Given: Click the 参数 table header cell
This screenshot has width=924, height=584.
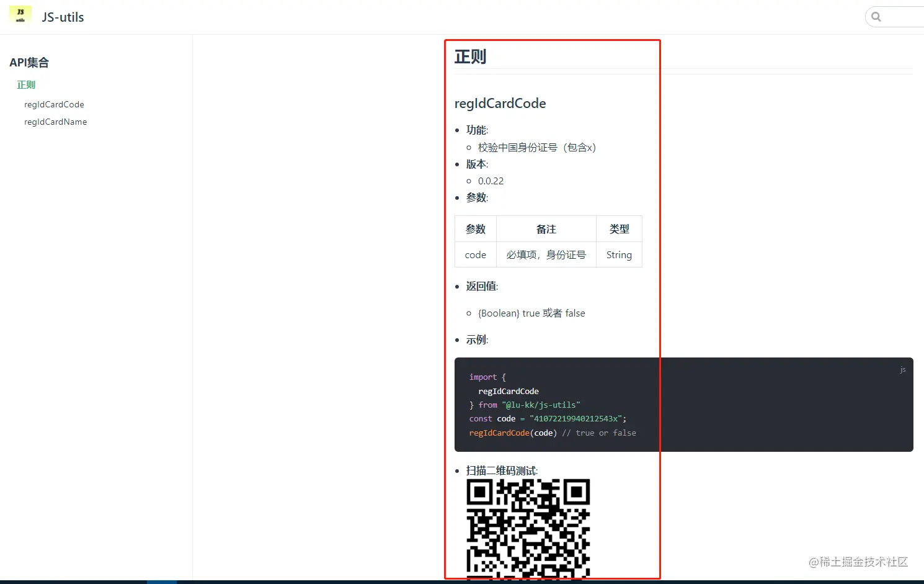Looking at the screenshot, I should 475,228.
